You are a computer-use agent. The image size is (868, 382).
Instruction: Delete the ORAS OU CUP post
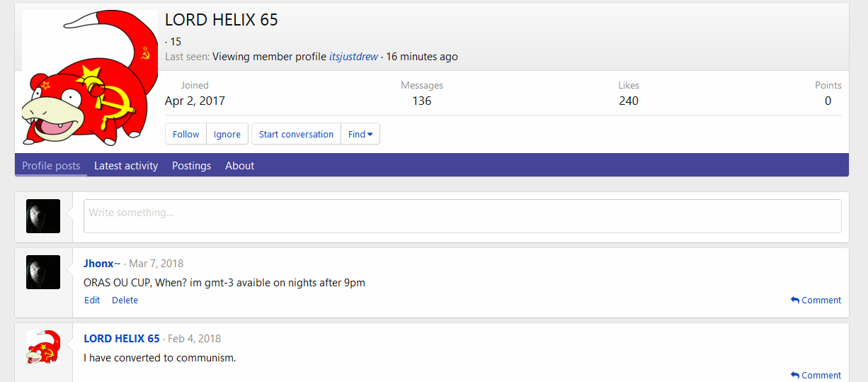coord(125,300)
